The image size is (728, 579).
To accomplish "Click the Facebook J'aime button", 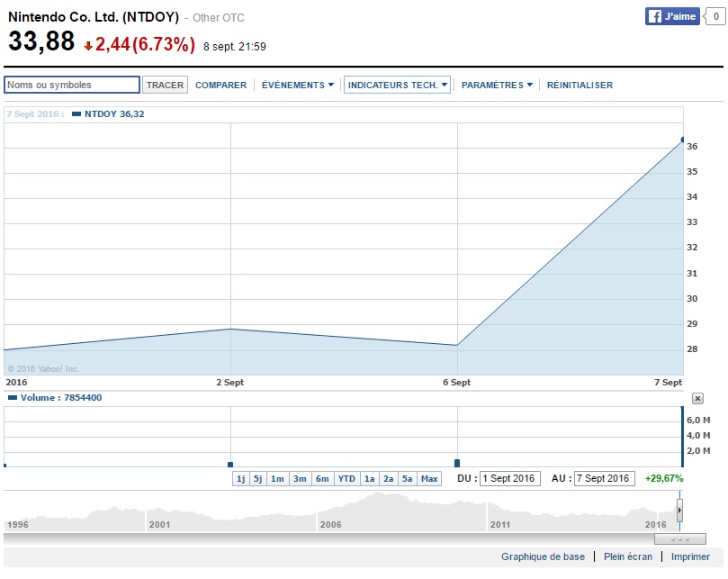I will point(672,17).
